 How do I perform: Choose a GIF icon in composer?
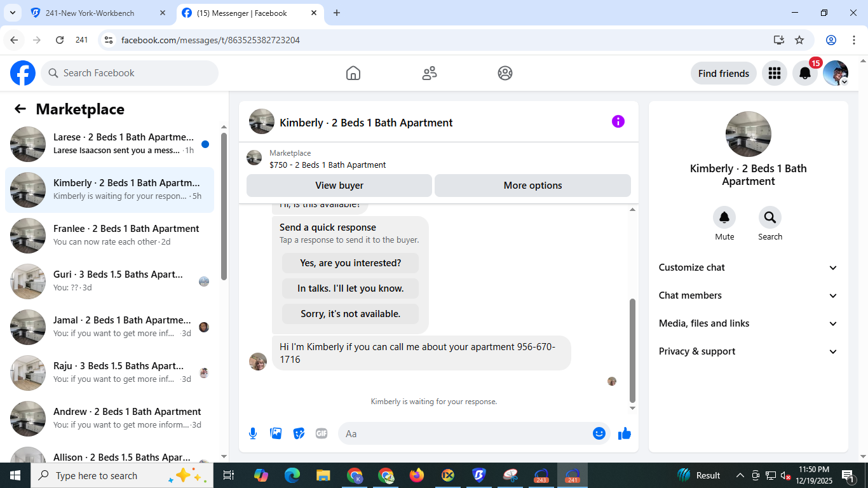322,433
